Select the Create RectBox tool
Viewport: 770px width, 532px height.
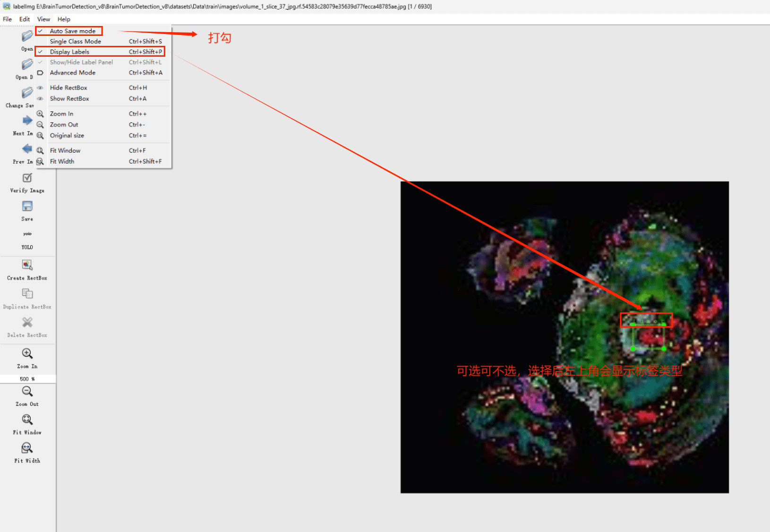click(27, 265)
